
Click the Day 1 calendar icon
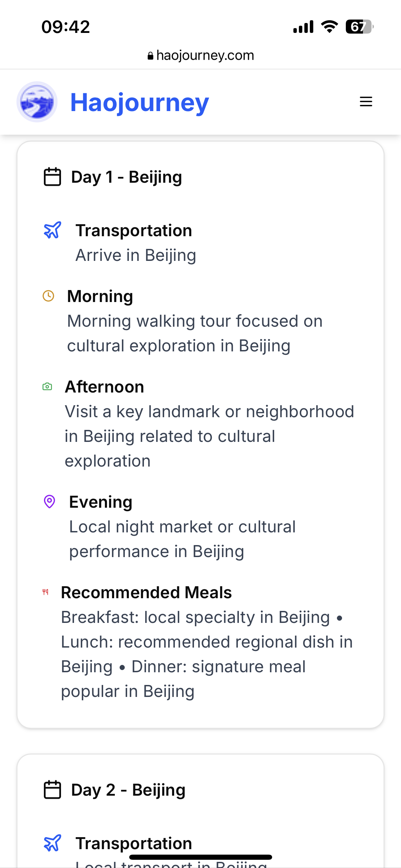(52, 177)
